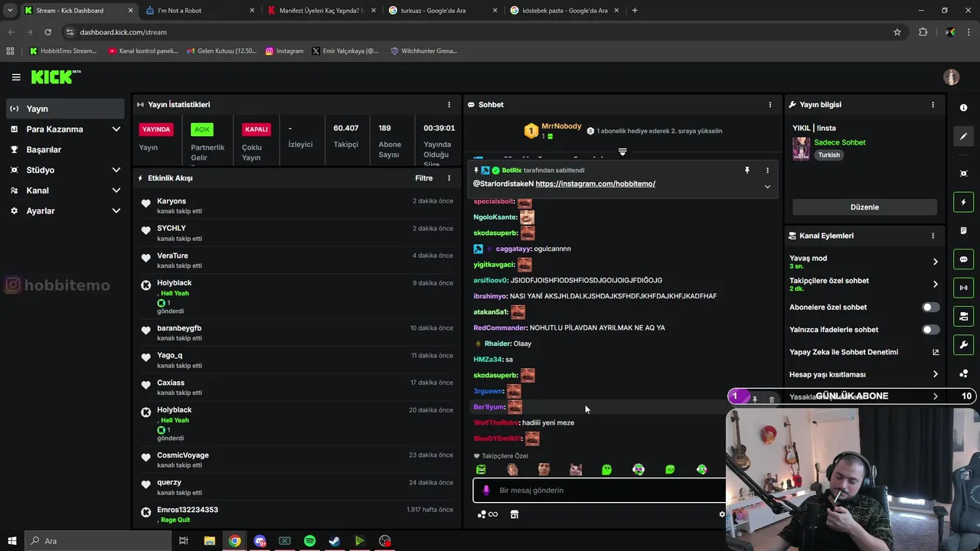Screen dimensions: 980x551
Task: Open Windows Start menu
Action: point(11,541)
